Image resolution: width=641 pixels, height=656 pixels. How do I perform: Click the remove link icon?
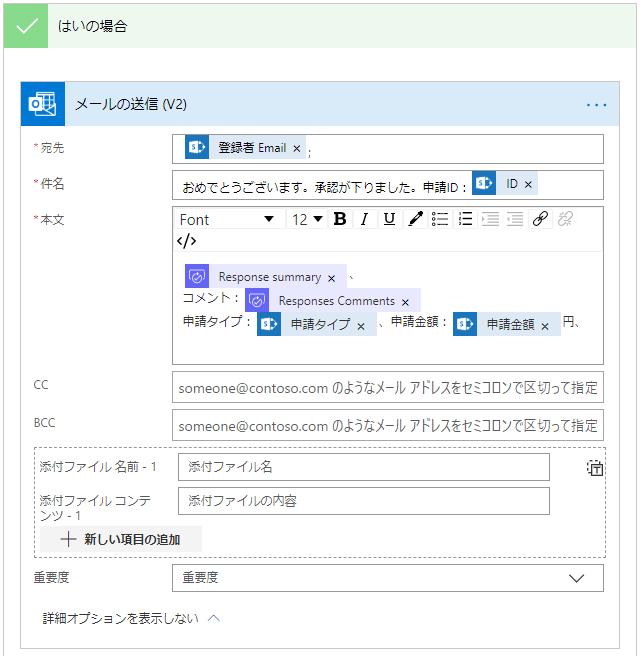point(565,219)
